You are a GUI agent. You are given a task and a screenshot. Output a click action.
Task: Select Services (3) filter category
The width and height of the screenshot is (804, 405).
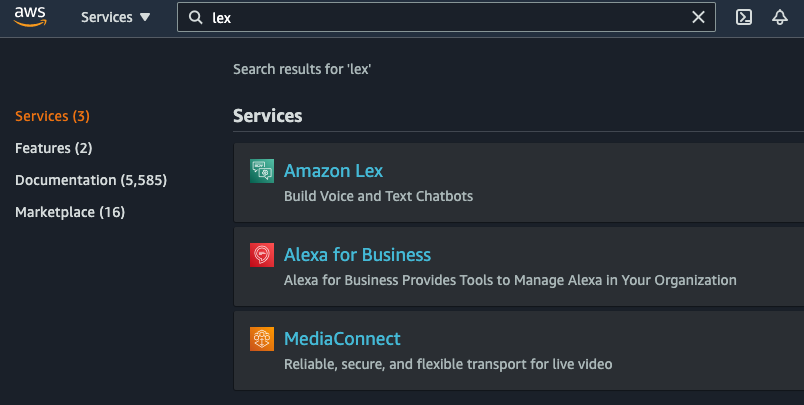pyautogui.click(x=52, y=116)
